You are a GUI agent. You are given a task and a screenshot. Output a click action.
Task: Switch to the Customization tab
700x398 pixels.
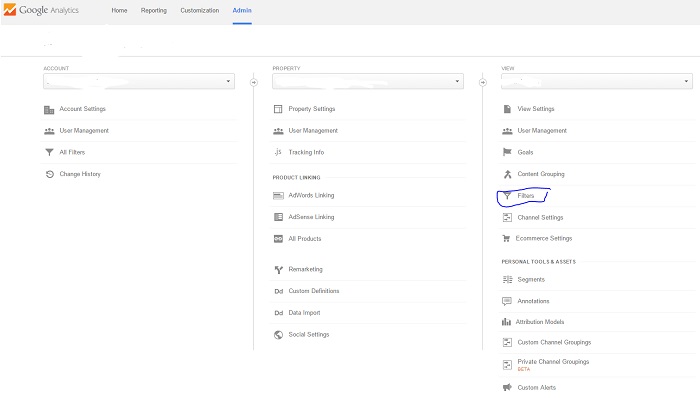tap(200, 10)
